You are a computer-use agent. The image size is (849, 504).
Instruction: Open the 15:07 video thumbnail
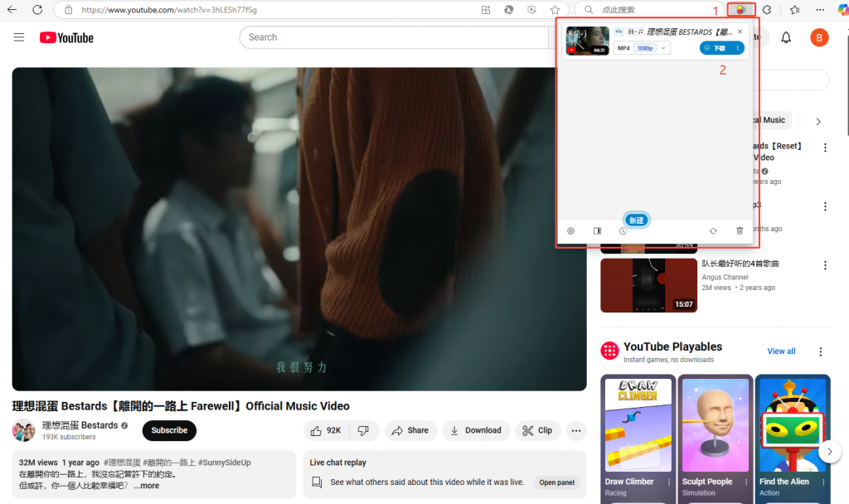[648, 285]
